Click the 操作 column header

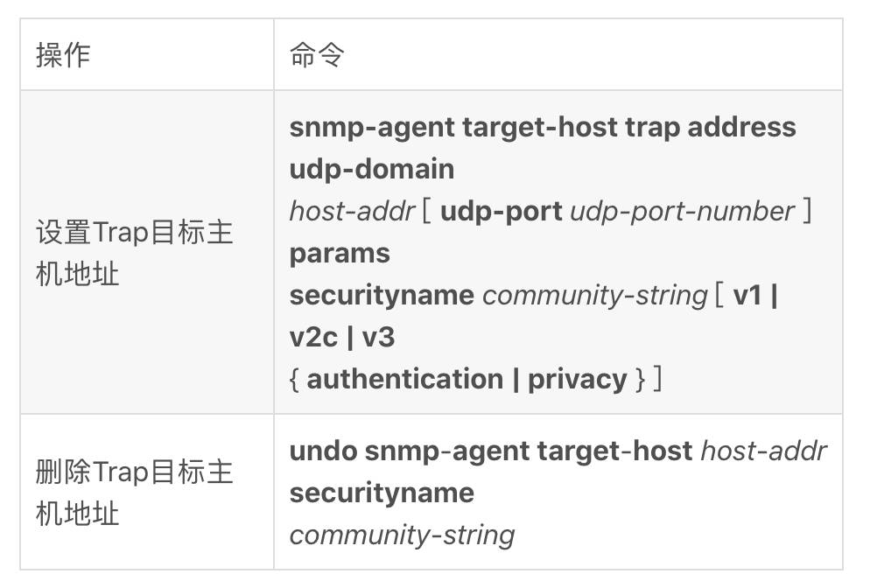coord(63,55)
